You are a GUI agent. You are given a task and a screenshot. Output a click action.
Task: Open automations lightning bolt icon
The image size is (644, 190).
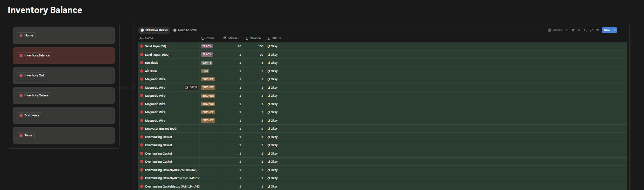coord(579,30)
